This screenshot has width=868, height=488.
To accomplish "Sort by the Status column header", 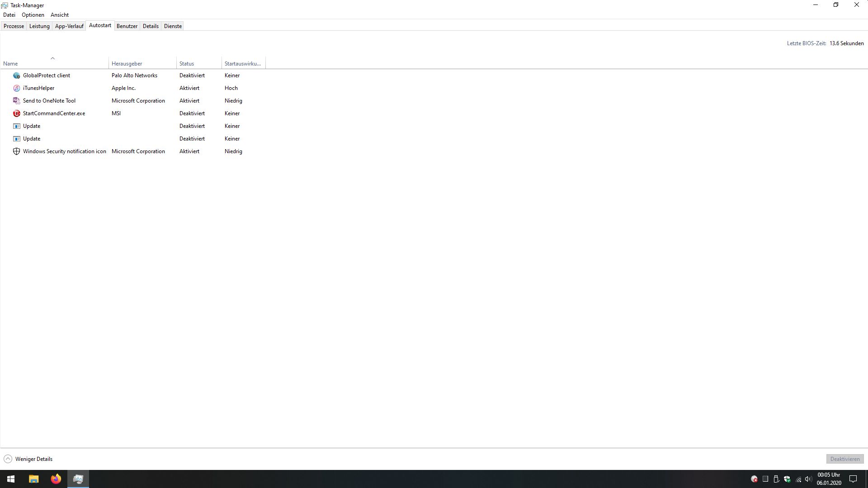I will click(x=187, y=64).
